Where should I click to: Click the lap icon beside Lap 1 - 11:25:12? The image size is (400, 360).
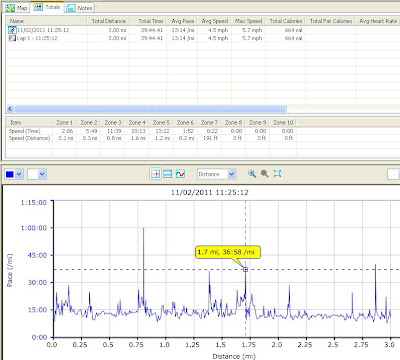[x=12, y=38]
